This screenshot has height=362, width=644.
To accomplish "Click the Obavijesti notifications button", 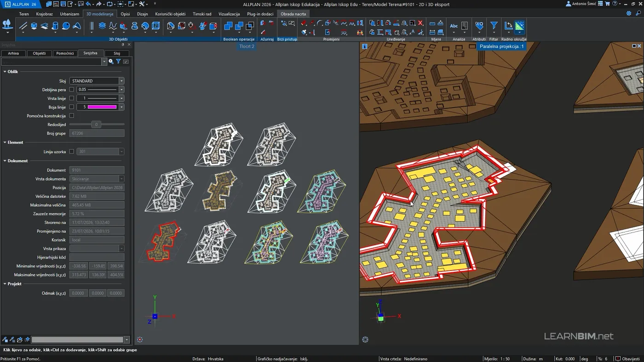I will pos(628,359).
